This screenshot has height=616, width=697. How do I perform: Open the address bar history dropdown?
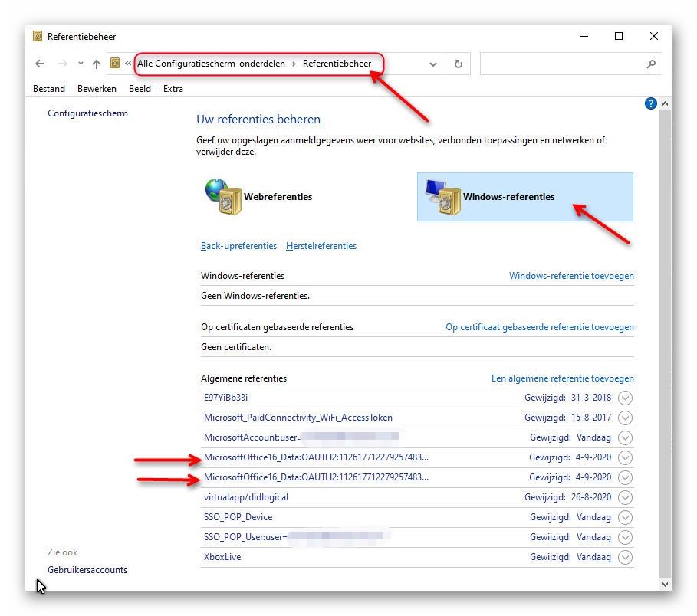[x=433, y=64]
